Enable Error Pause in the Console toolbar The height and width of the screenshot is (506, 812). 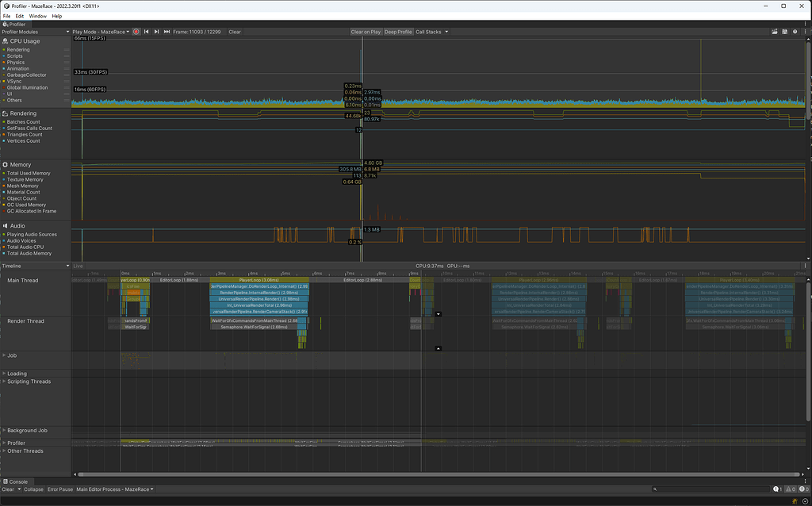(x=60, y=489)
